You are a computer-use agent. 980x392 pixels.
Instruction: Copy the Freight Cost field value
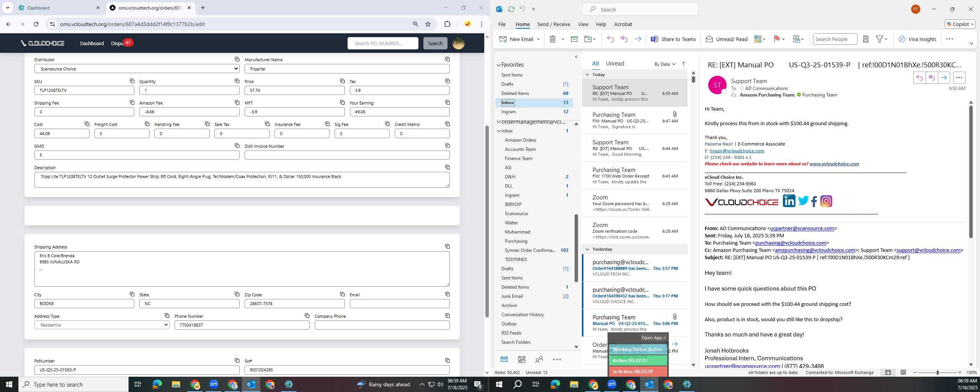tap(147, 124)
